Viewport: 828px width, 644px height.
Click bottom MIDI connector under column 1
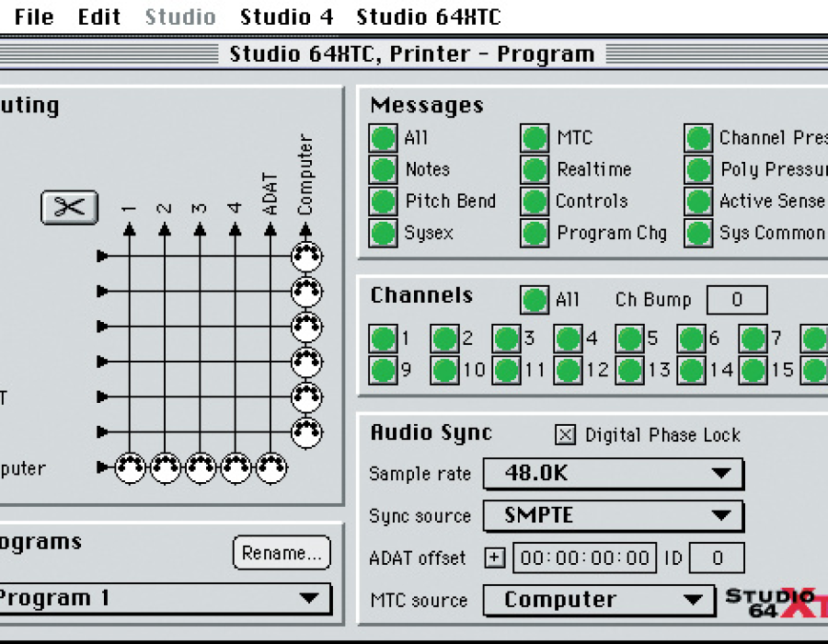pyautogui.click(x=130, y=467)
